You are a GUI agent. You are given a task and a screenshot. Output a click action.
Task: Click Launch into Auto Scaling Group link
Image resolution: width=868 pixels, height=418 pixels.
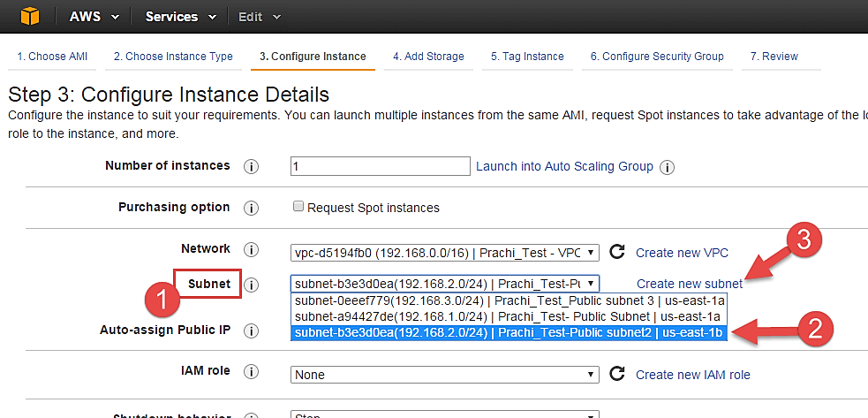coord(564,166)
